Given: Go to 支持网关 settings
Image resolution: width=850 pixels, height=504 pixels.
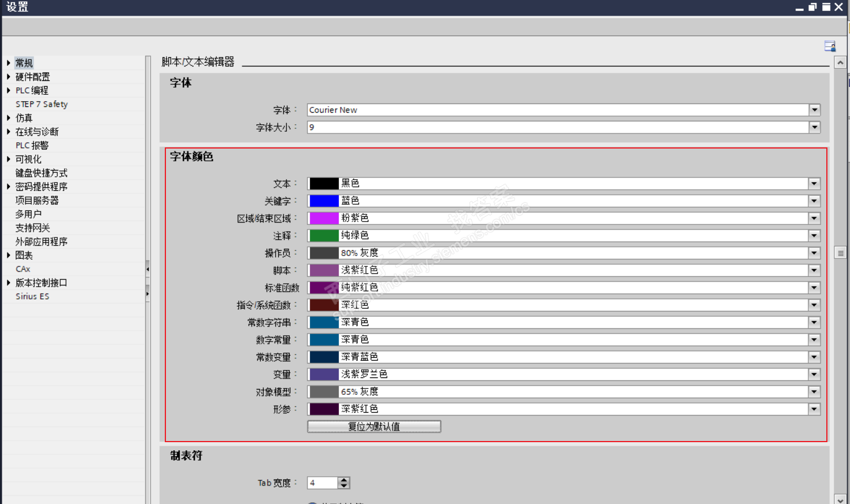Looking at the screenshot, I should coord(32,228).
